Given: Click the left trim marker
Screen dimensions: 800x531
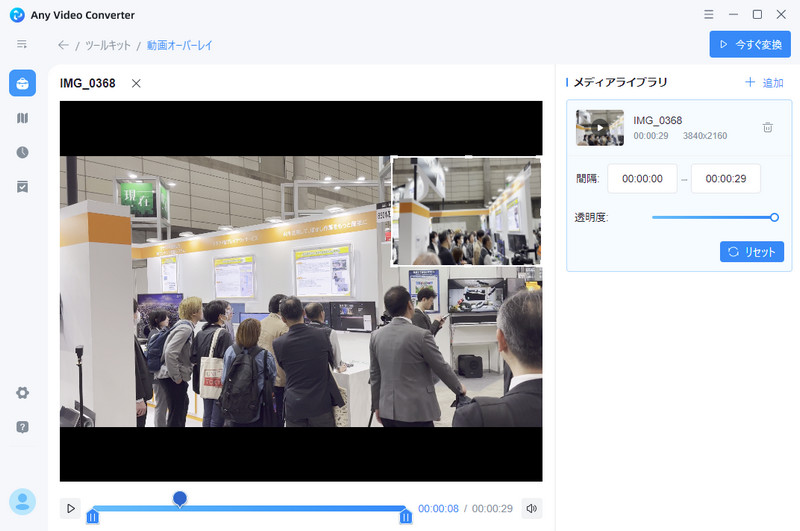Looking at the screenshot, I should pyautogui.click(x=92, y=517).
